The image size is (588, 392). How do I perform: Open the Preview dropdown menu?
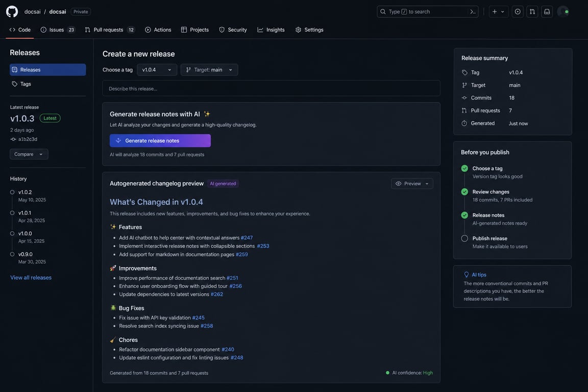click(412, 183)
